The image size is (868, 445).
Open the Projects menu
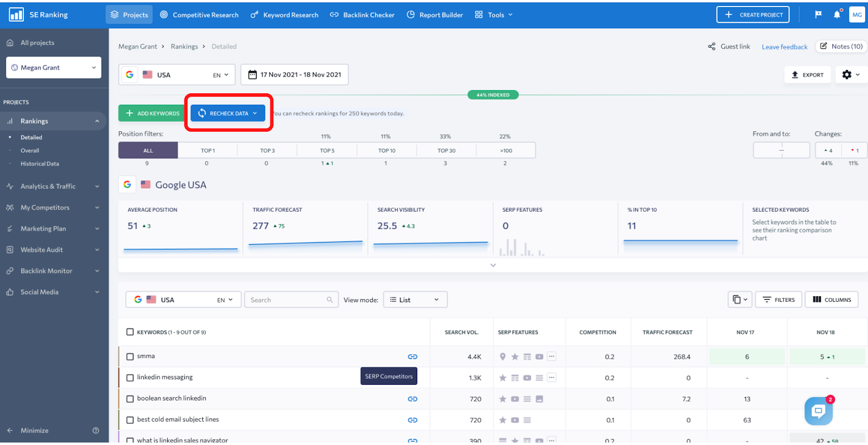click(129, 15)
